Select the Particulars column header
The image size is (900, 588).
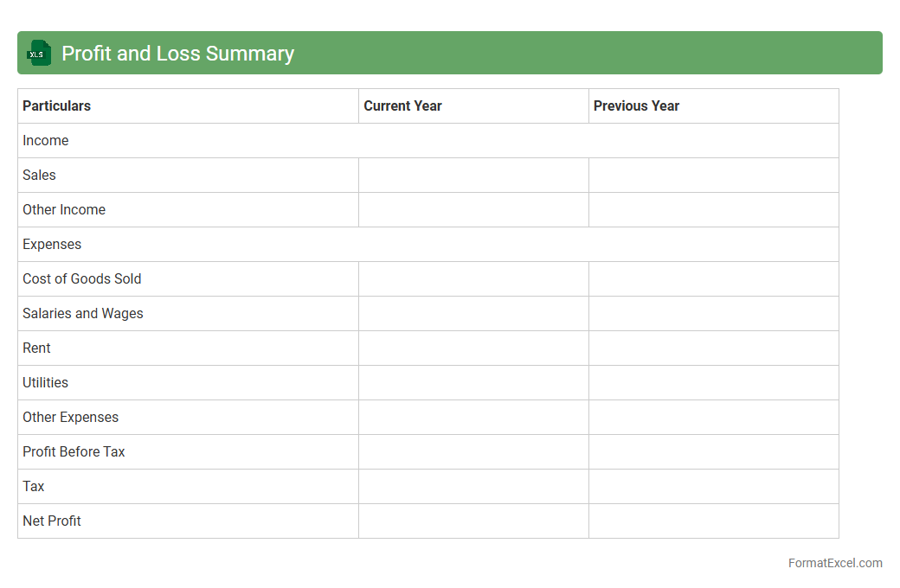tap(57, 105)
